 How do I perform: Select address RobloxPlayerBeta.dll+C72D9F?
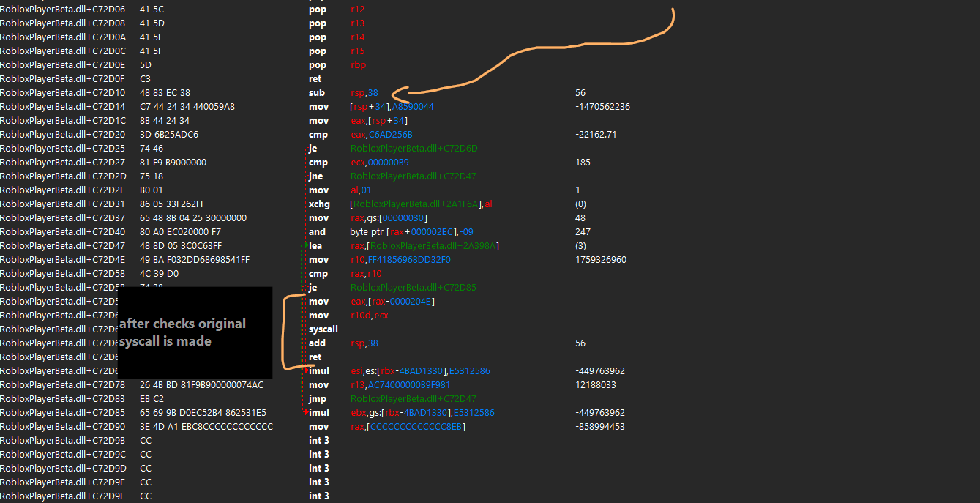pos(63,496)
